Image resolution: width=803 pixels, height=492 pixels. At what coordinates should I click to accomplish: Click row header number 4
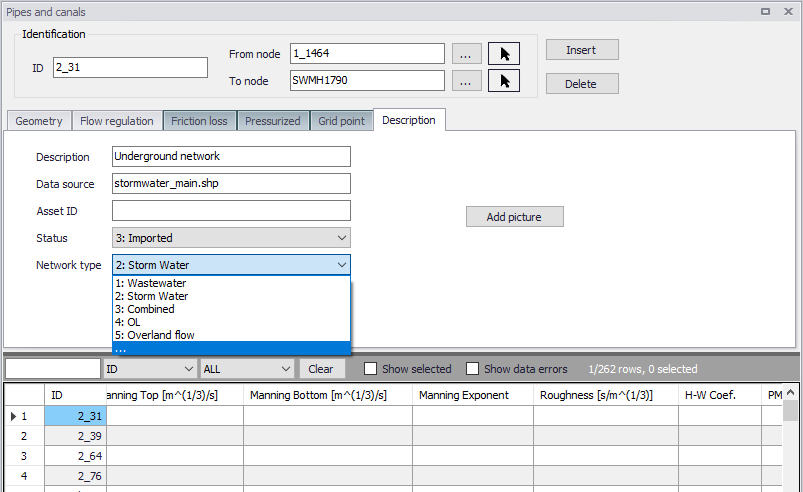[x=24, y=476]
